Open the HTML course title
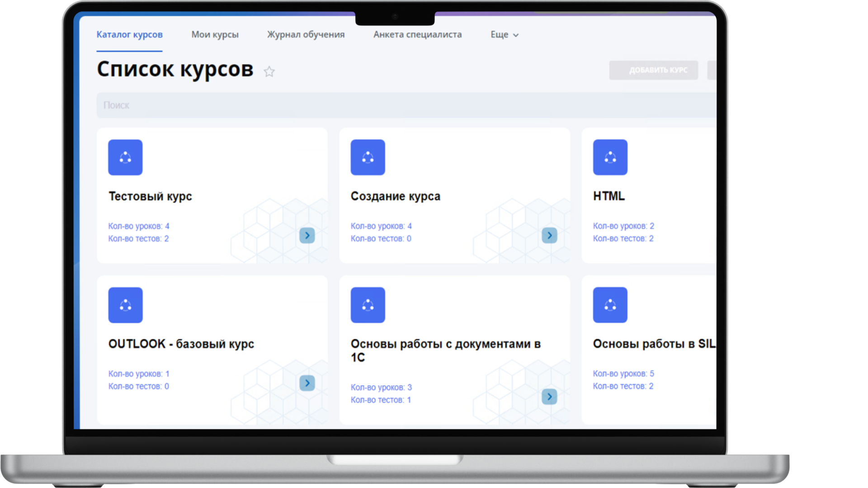The width and height of the screenshot is (868, 488). (x=609, y=196)
